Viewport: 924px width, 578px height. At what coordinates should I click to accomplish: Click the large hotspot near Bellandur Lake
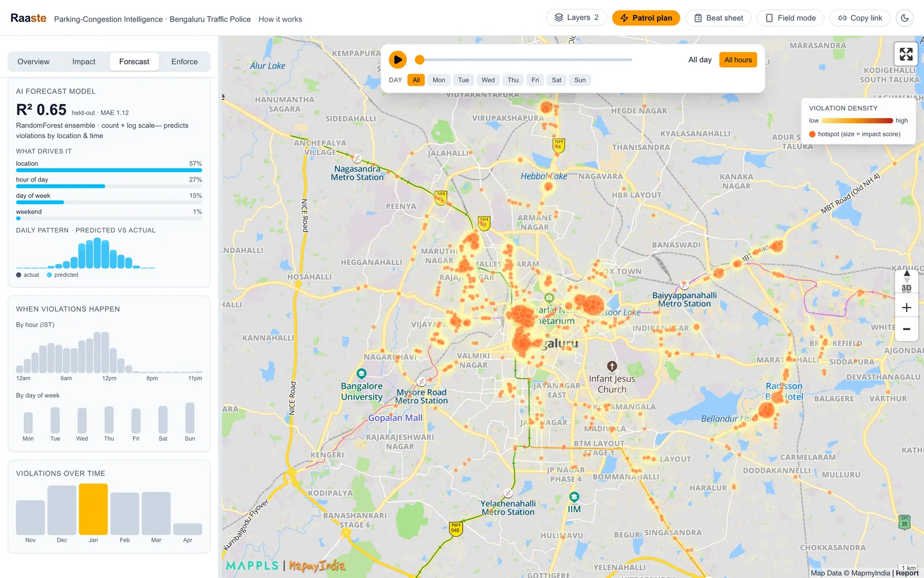tap(766, 410)
